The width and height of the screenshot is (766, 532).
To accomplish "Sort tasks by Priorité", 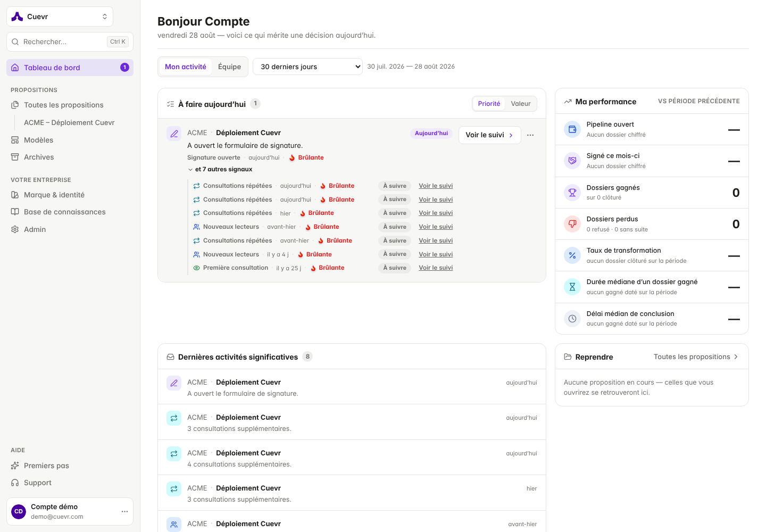I will tap(489, 104).
